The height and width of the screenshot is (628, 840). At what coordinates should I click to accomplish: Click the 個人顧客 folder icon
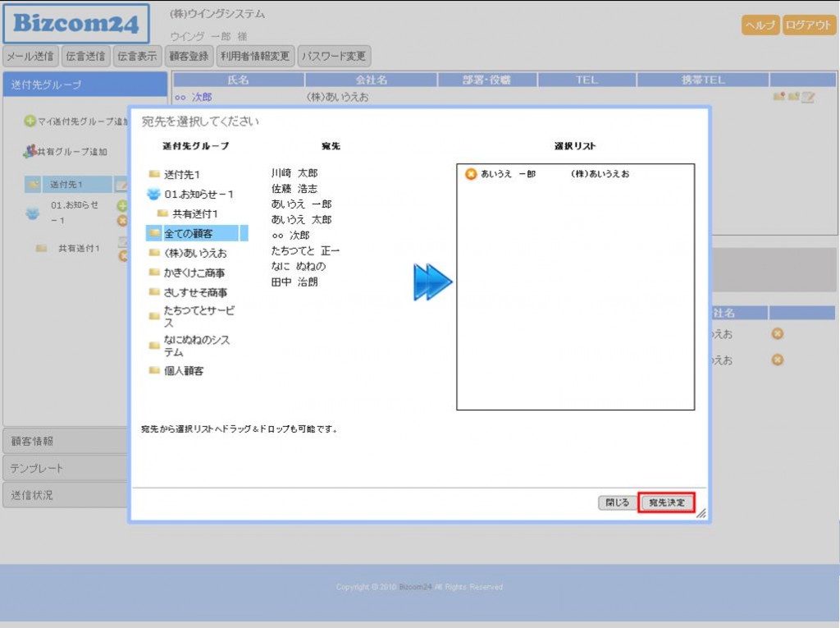pos(154,371)
